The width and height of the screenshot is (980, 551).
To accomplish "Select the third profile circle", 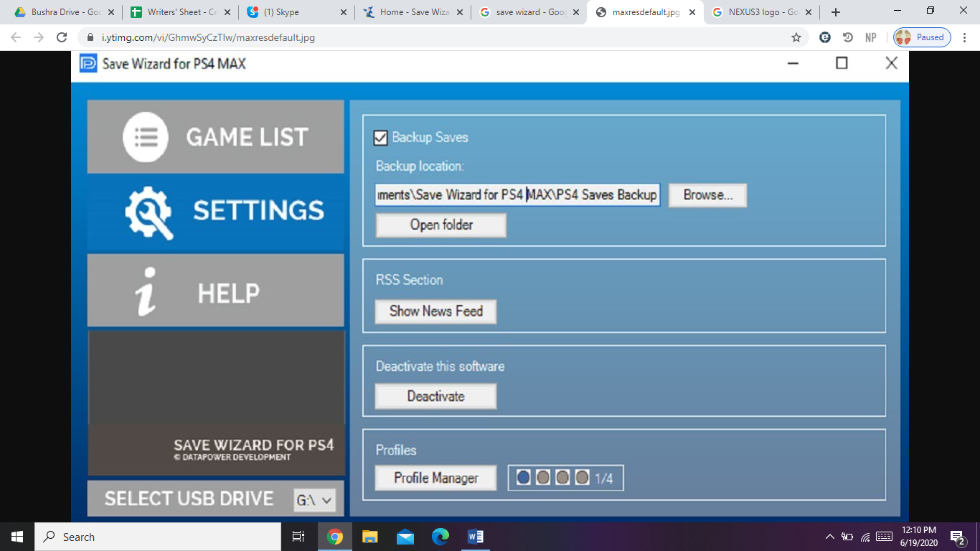I will pyautogui.click(x=562, y=477).
